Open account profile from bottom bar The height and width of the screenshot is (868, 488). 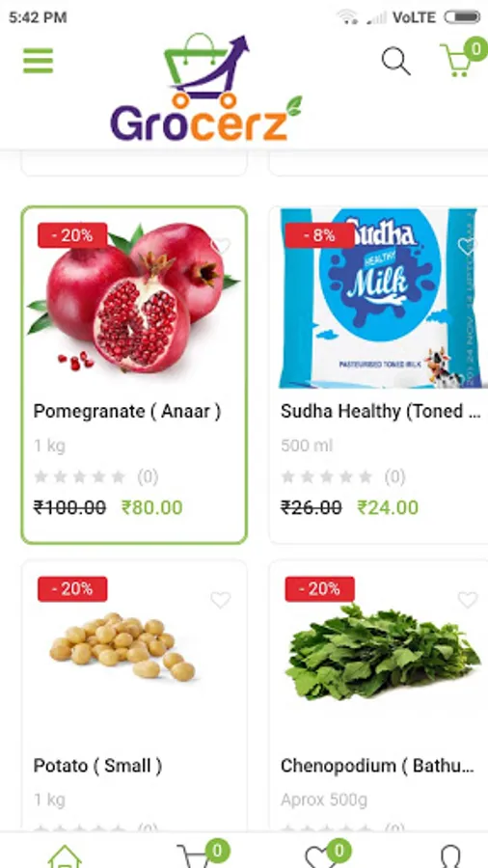click(451, 856)
